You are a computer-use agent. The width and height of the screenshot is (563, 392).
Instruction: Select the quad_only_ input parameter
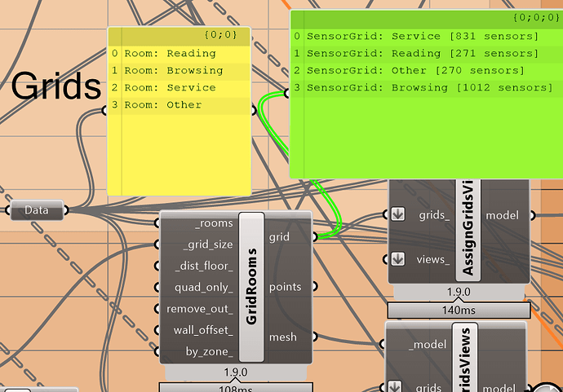point(203,287)
